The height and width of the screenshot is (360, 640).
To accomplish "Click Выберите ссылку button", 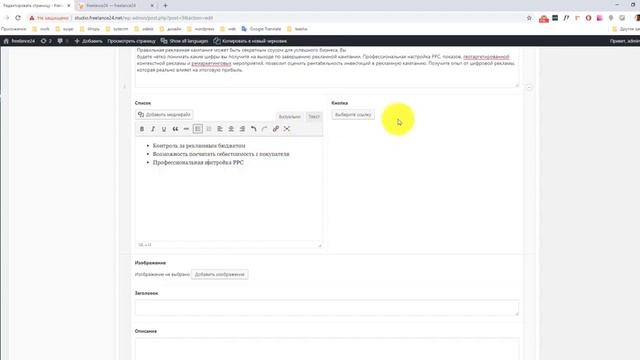I will pos(353,115).
